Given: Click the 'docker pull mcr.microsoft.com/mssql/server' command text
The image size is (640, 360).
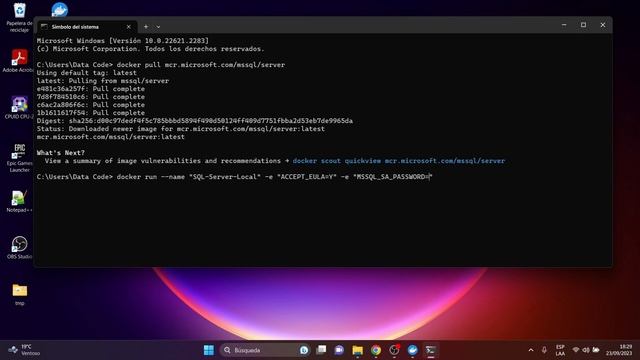Looking at the screenshot, I should (x=200, y=64).
